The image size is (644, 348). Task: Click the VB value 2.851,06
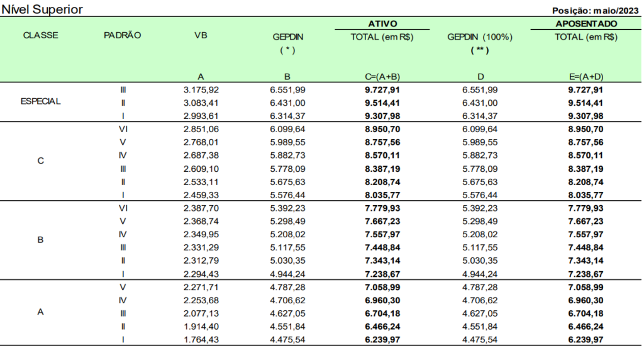pos(201,128)
